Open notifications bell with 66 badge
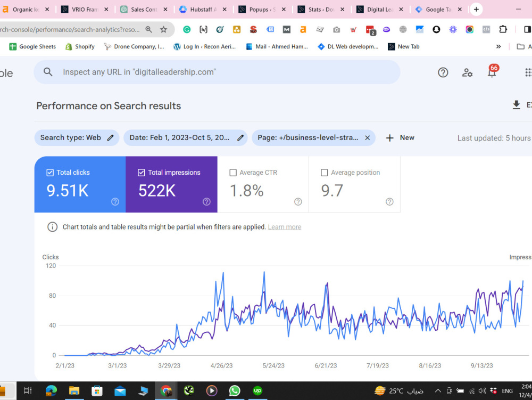The height and width of the screenshot is (400, 532). point(492,72)
